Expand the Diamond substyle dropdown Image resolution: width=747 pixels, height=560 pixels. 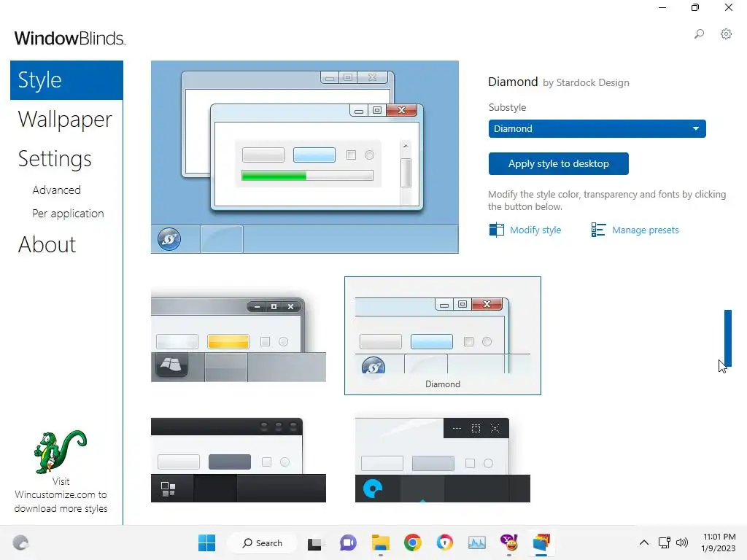(x=597, y=128)
